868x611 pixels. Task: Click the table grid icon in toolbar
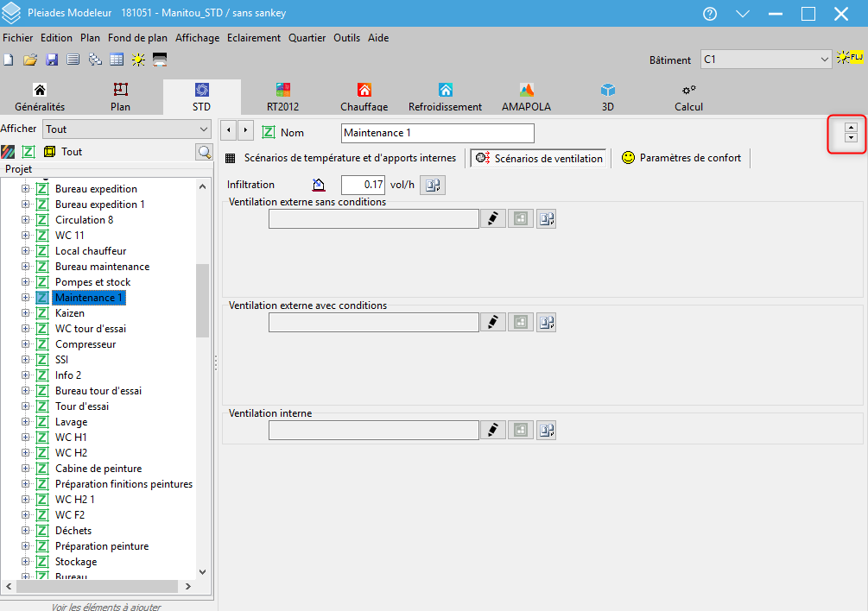(117, 60)
